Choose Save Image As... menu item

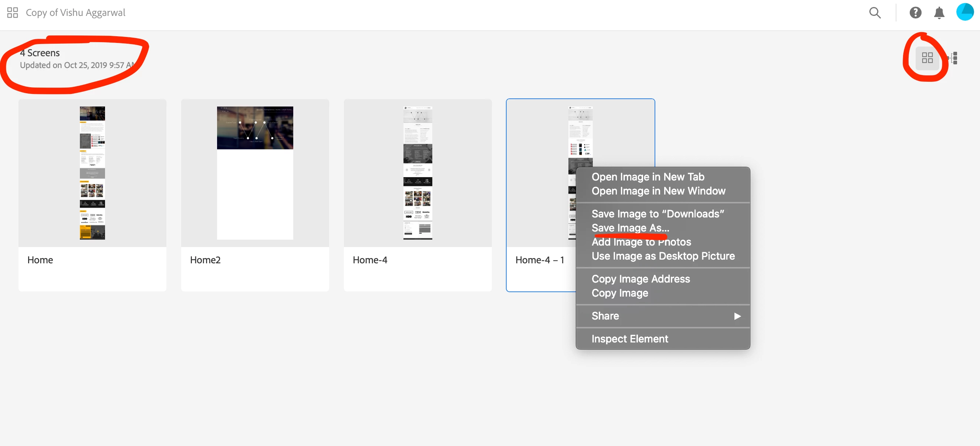[630, 227]
